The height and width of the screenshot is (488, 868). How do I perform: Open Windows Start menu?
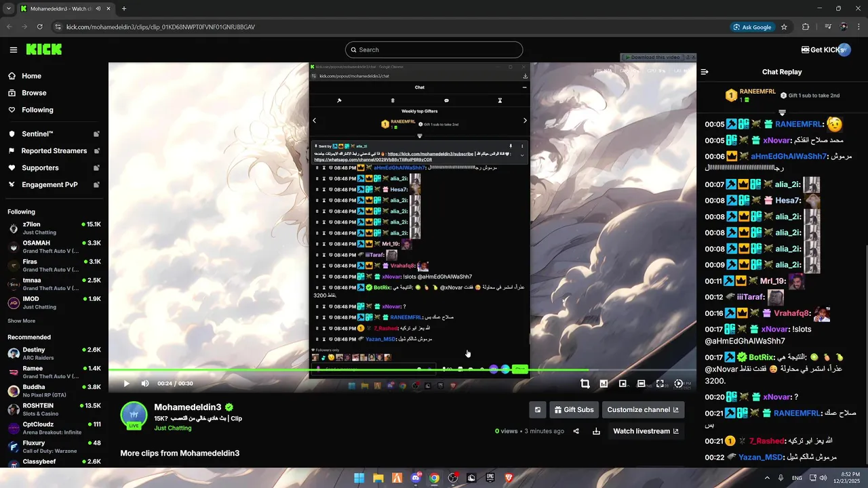tap(359, 478)
